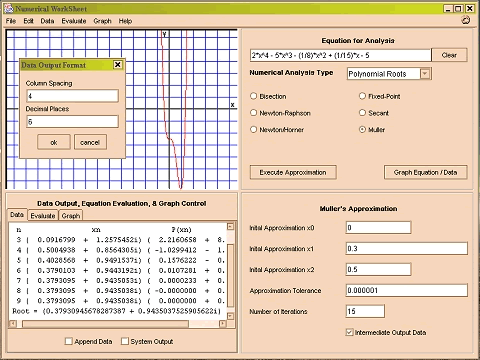This screenshot has width=480, height=360.
Task: Click the Clear button
Action: 449,55
